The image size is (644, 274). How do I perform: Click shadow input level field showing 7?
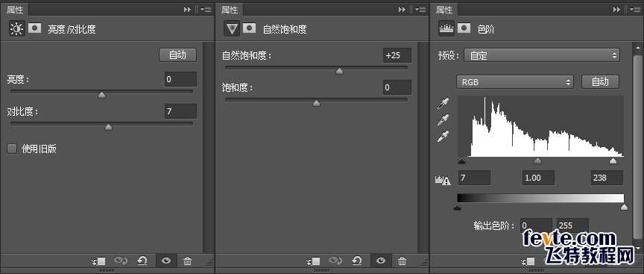click(473, 178)
